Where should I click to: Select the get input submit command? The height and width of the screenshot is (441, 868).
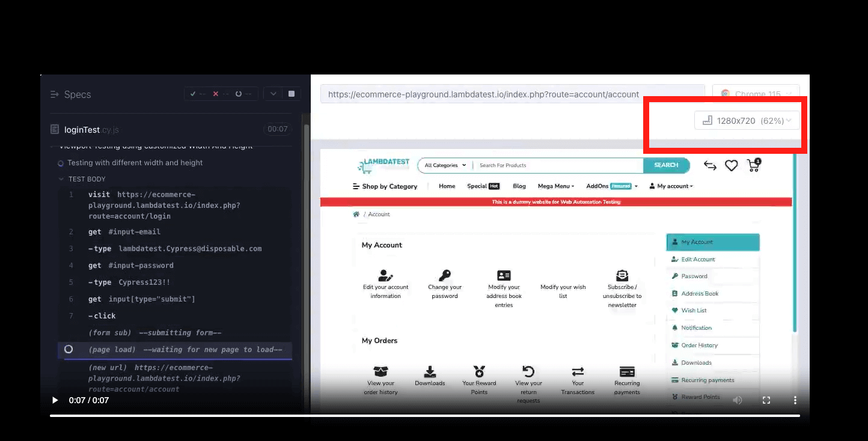click(x=175, y=299)
